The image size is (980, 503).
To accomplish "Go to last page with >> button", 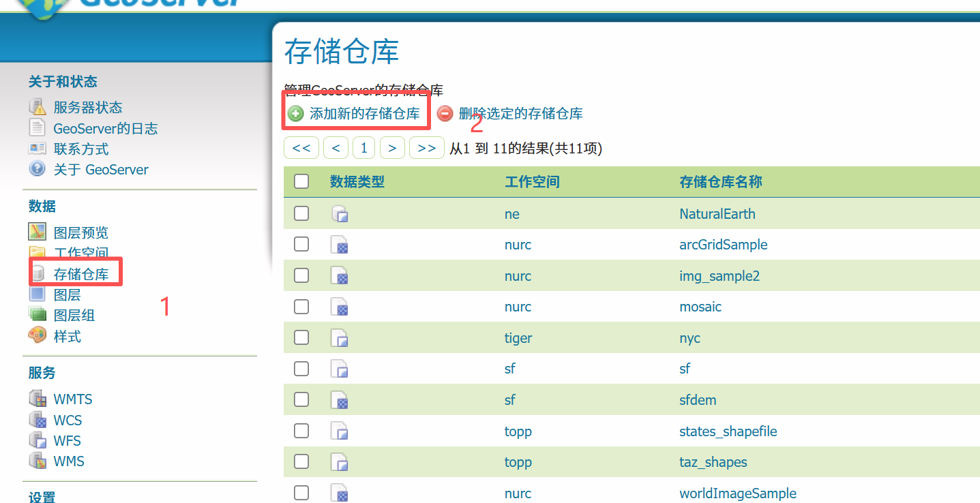I will click(427, 148).
